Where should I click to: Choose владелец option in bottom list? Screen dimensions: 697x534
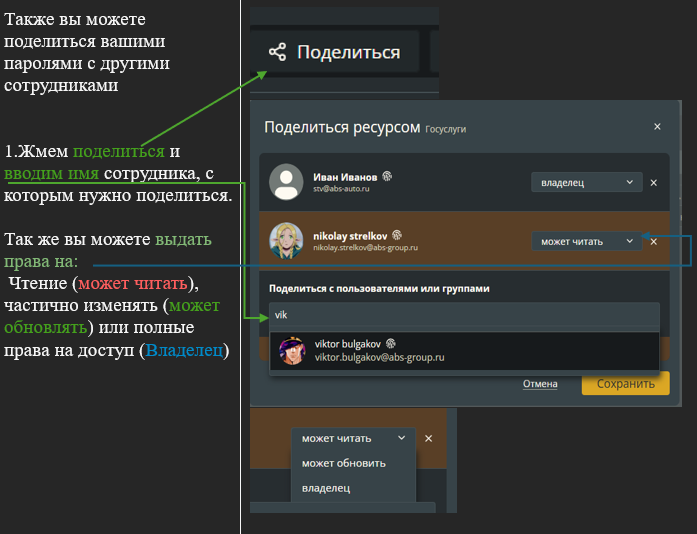click(326, 488)
